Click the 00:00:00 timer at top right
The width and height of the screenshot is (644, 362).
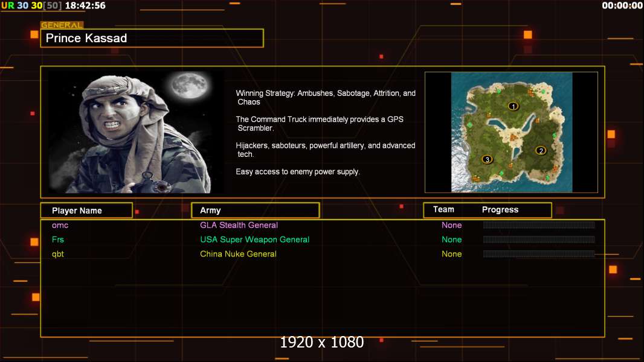pyautogui.click(x=622, y=5)
